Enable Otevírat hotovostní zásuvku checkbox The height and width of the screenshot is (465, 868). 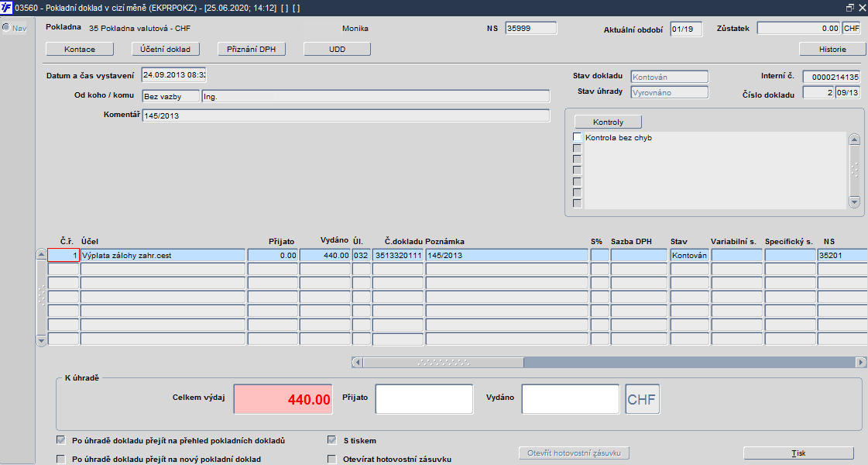332,459
